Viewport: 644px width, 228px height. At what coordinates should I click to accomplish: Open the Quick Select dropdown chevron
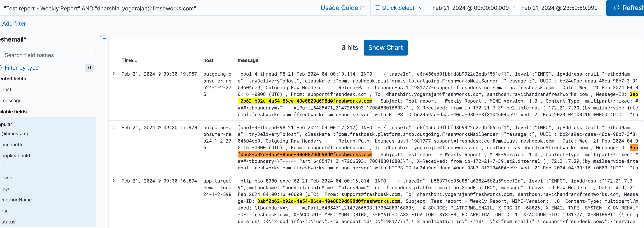420,8
